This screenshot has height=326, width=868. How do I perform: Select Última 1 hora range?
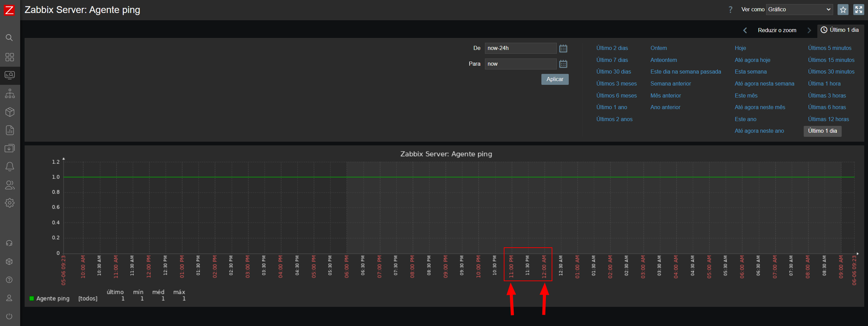pos(824,84)
